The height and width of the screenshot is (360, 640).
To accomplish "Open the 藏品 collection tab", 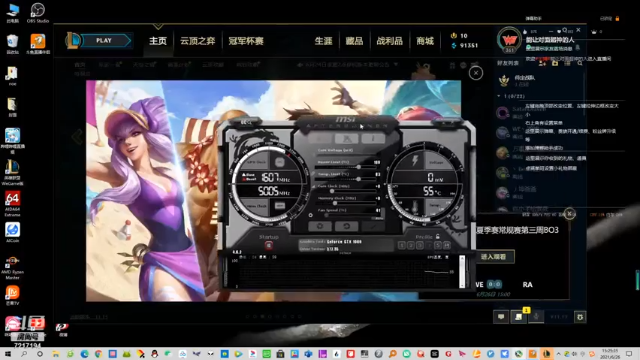I will (354, 41).
